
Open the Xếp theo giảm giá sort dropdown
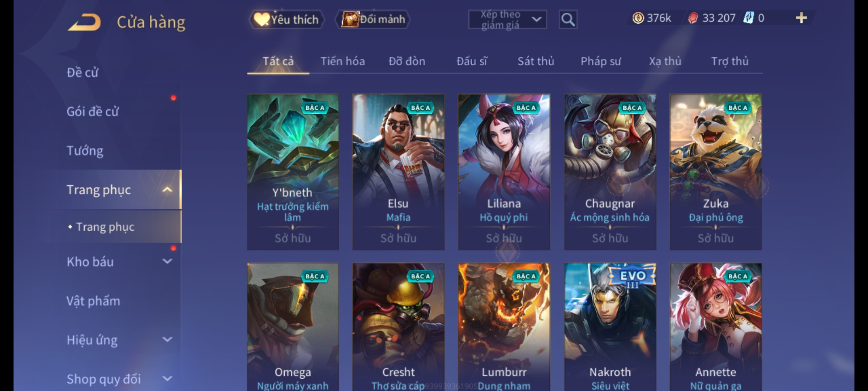click(507, 20)
